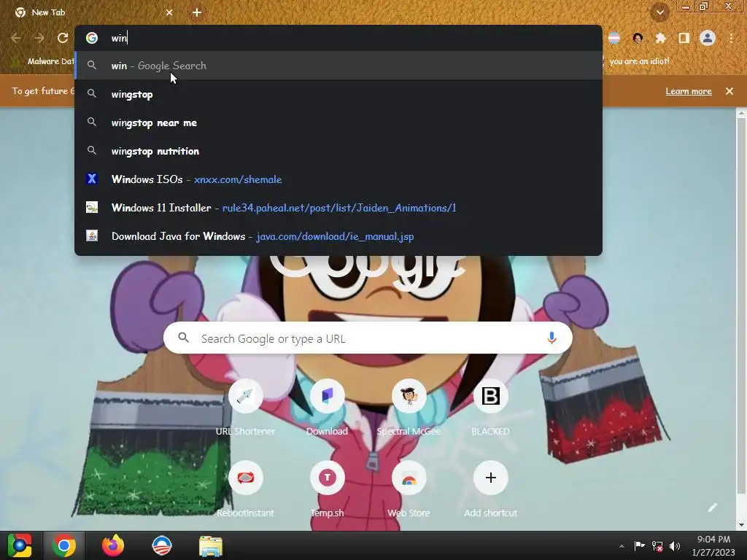Dismiss the infobar with X button
This screenshot has height=560, width=747.
point(729,91)
